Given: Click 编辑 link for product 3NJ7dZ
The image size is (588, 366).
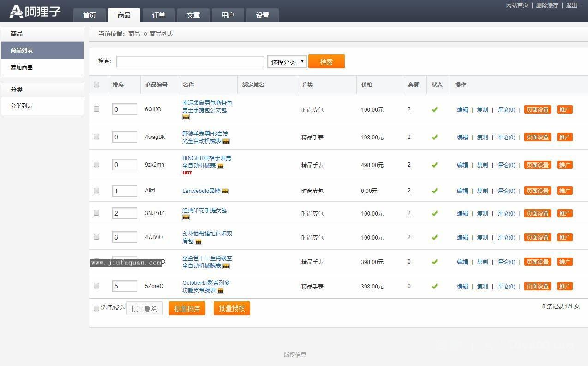Looking at the screenshot, I should (x=462, y=214).
